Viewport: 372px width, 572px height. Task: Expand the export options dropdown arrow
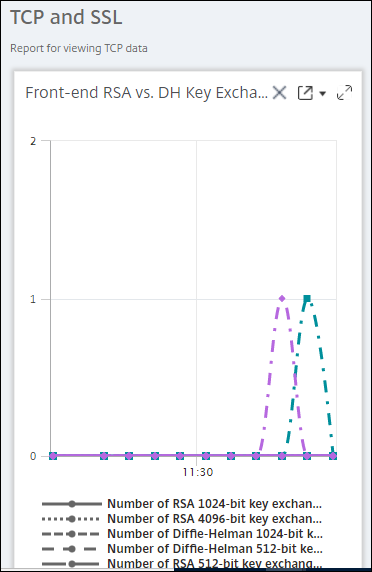(x=322, y=94)
